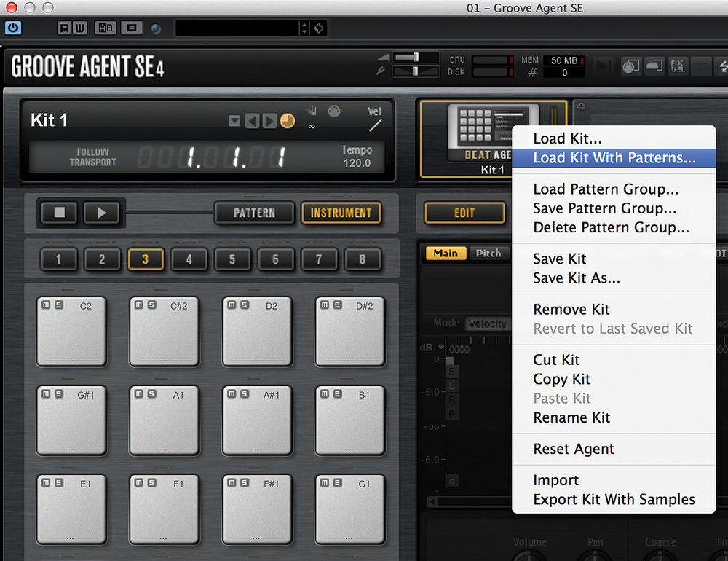Viewport: 728px width, 561px height.
Task: Open the Pitch tab
Action: (488, 254)
